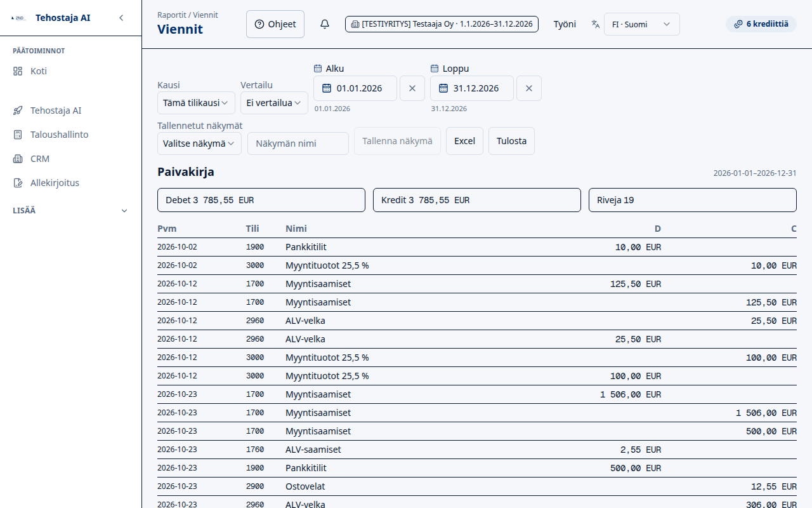Open Valitse näkymä dropdown
This screenshot has width=812, height=508.
click(x=199, y=144)
